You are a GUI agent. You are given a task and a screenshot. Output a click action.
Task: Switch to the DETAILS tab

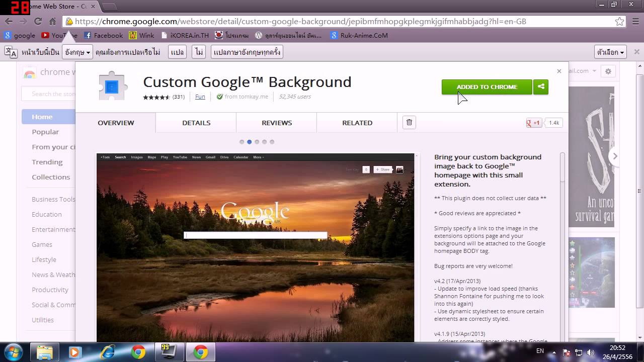196,123
